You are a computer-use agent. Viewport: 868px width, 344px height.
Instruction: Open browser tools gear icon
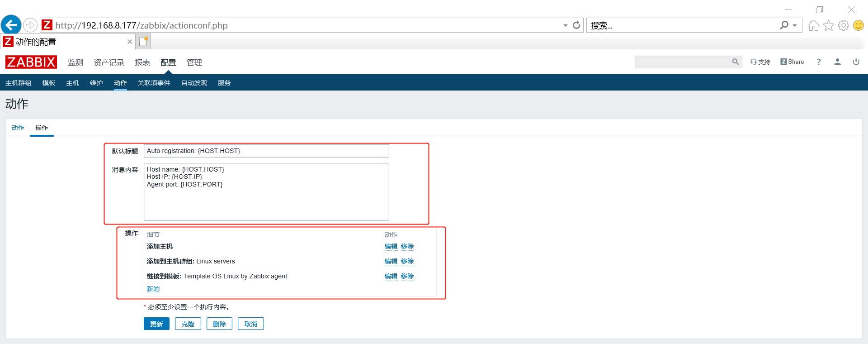(x=843, y=25)
